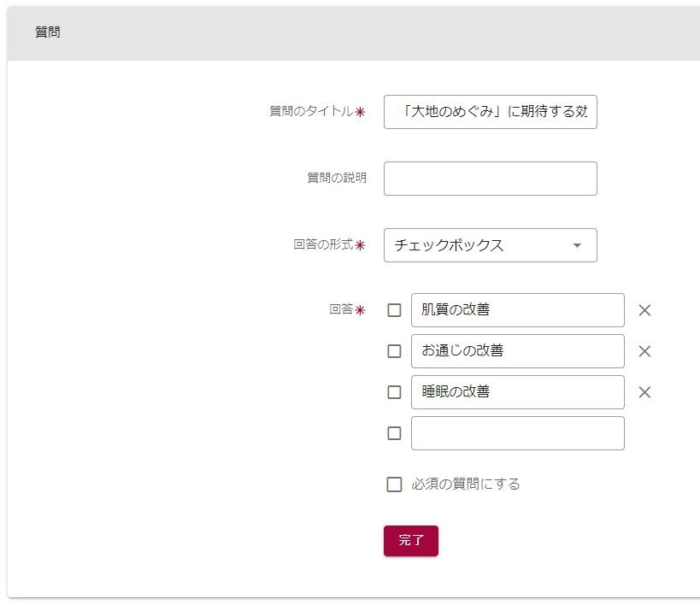Tick the checkbox beside 肌質の改善

(x=394, y=310)
